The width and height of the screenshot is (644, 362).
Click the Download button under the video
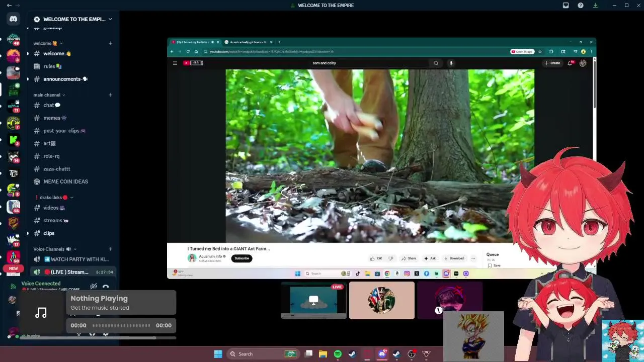(x=453, y=258)
